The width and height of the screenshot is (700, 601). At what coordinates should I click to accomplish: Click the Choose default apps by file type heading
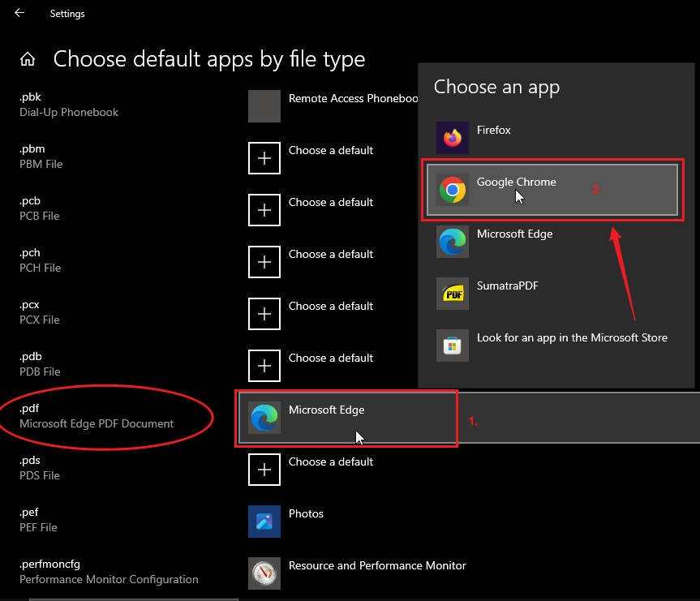click(x=209, y=59)
